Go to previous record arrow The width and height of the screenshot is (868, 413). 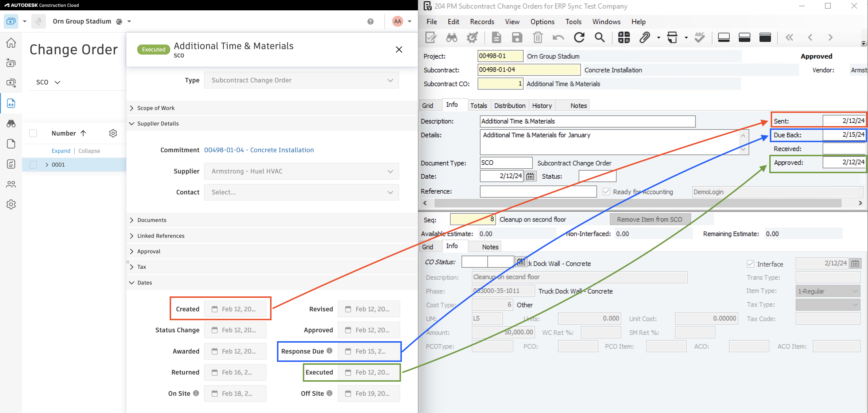810,37
